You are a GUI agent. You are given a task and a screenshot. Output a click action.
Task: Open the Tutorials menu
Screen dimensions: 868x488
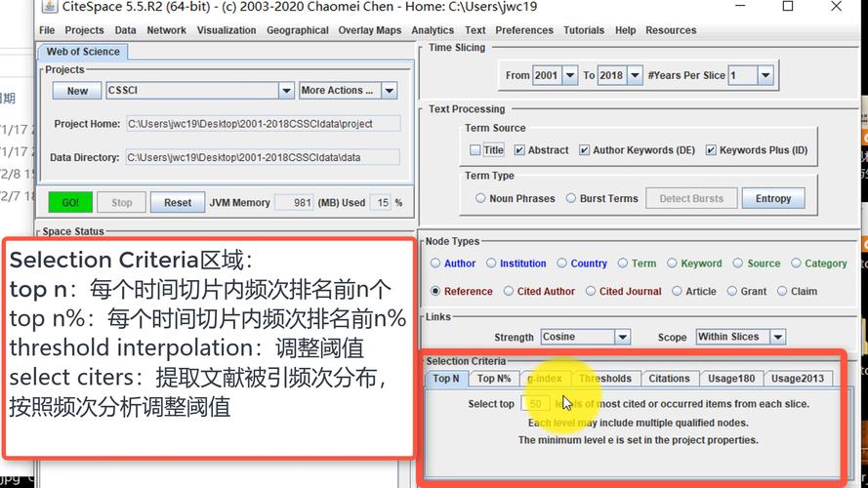coord(584,30)
